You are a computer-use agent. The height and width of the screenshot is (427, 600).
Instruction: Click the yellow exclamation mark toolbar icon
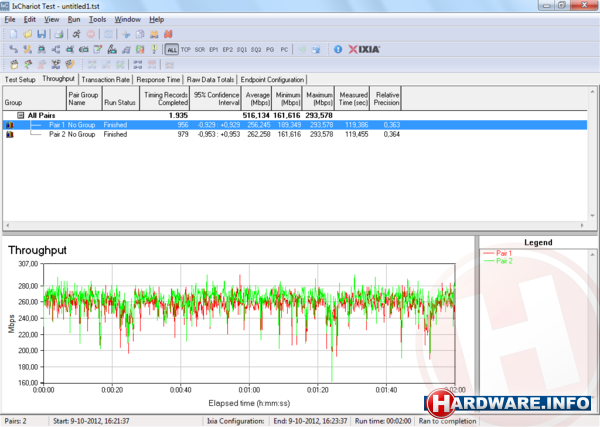[x=154, y=49]
